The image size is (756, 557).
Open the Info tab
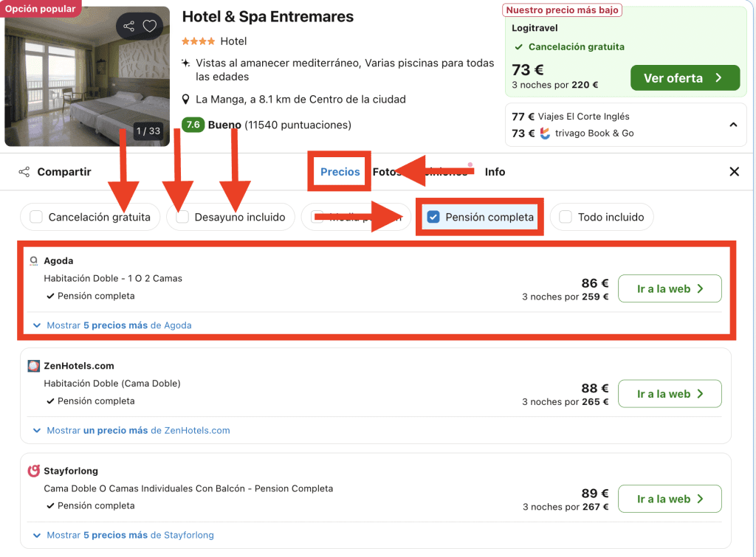495,172
